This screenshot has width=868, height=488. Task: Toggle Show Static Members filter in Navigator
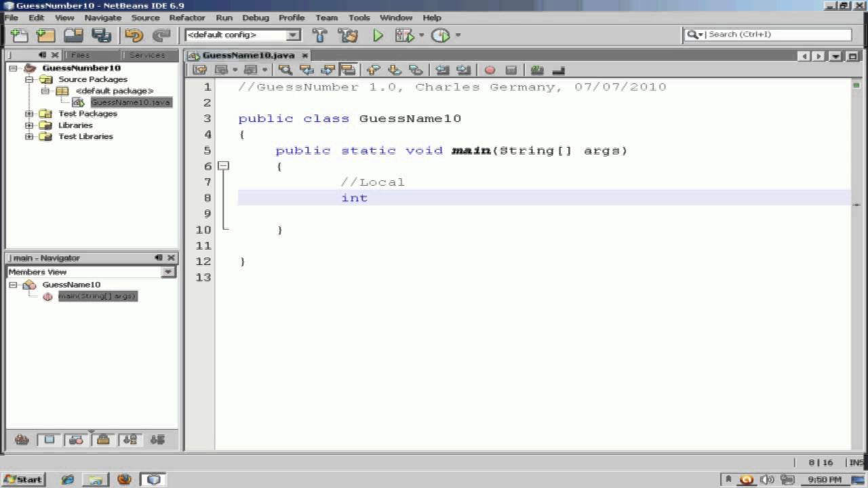coord(76,440)
